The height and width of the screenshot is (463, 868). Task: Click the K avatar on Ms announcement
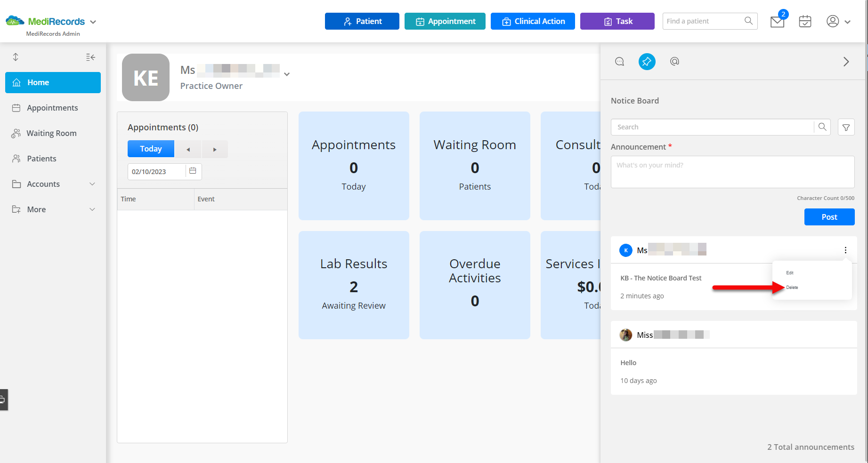click(x=626, y=250)
